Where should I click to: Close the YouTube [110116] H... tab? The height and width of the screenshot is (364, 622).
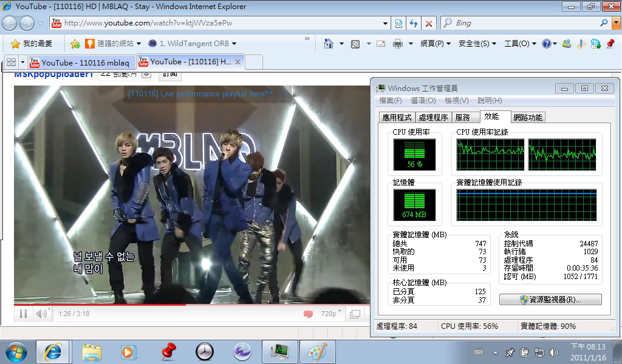click(x=238, y=62)
